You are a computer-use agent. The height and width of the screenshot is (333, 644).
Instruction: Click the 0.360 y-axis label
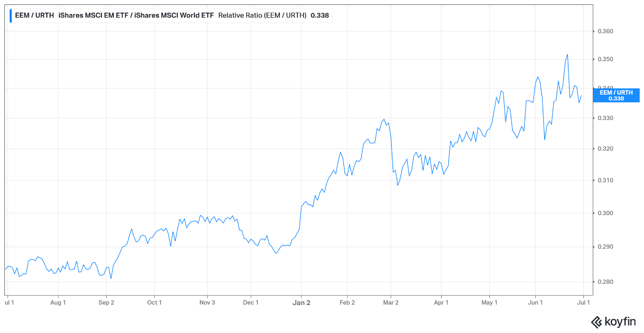(605, 31)
